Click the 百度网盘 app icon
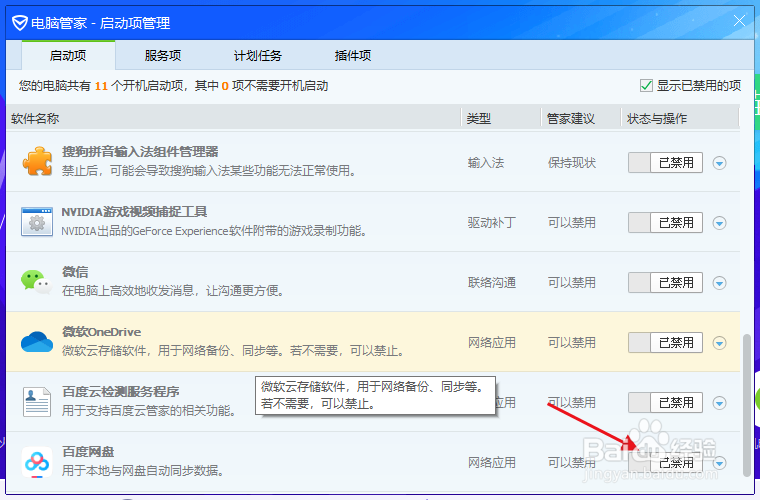 tap(37, 462)
